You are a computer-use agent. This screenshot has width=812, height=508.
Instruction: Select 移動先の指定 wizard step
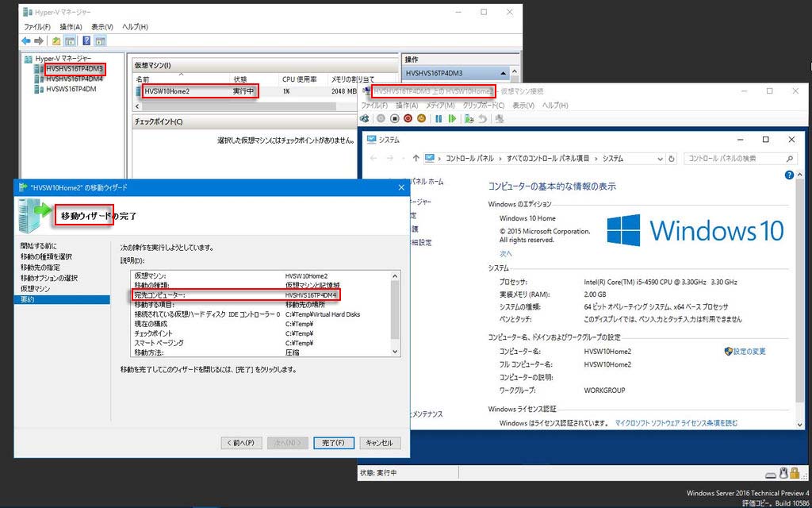pos(40,267)
